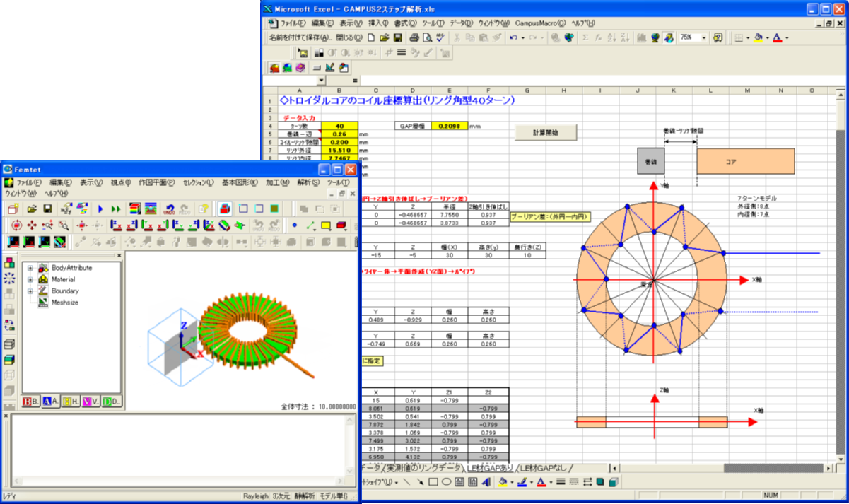
Task: Switch to the LE材GAPなし sheet tab
Action: coord(543,468)
